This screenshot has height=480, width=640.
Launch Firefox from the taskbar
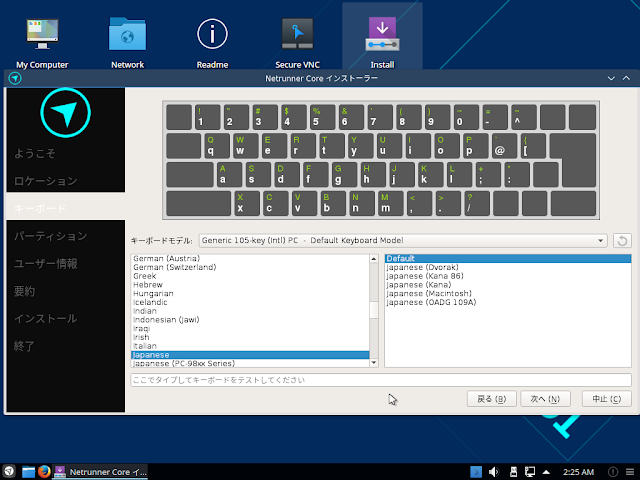44,471
